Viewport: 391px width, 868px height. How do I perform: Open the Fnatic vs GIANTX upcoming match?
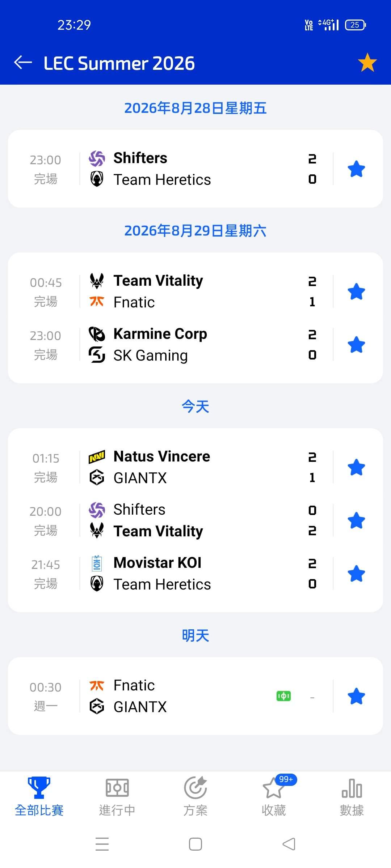(x=195, y=696)
